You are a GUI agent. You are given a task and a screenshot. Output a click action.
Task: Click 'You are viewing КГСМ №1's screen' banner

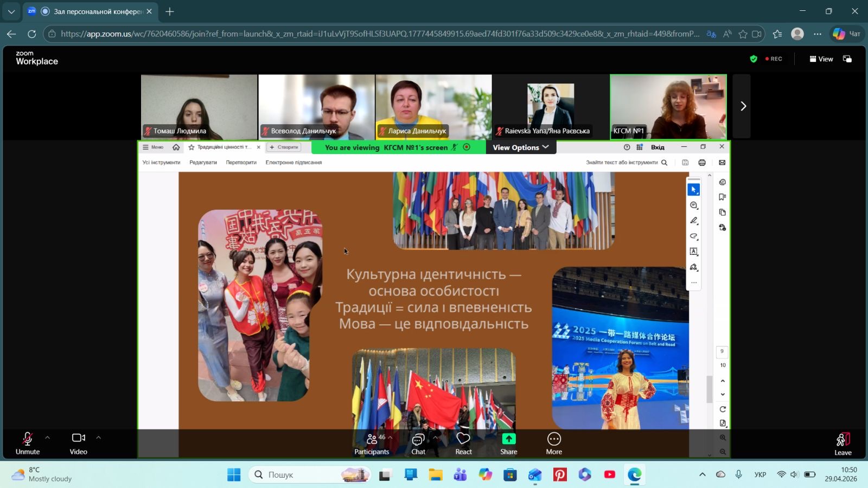[399, 147]
